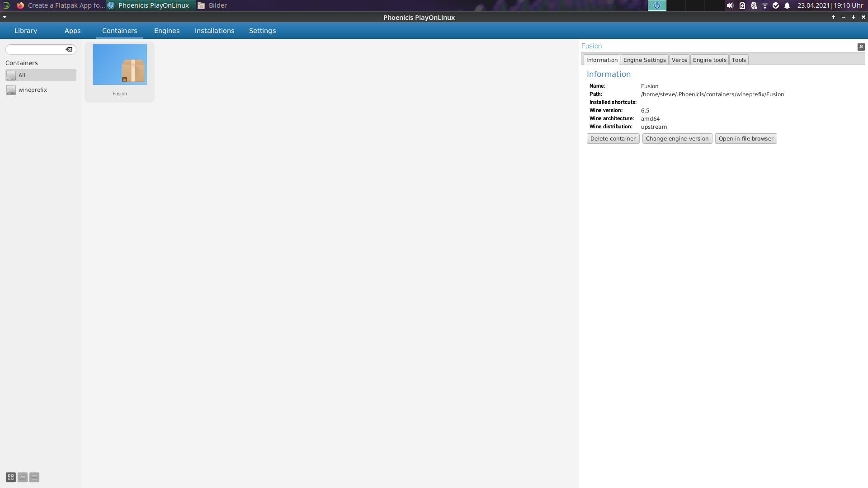Click Delete container button
This screenshot has height=488, width=868.
[613, 139]
